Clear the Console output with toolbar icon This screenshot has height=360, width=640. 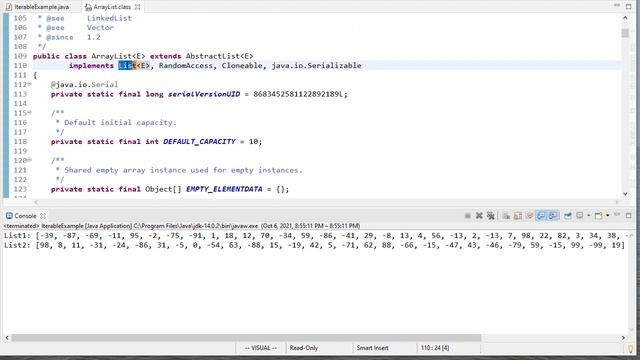coord(506,216)
